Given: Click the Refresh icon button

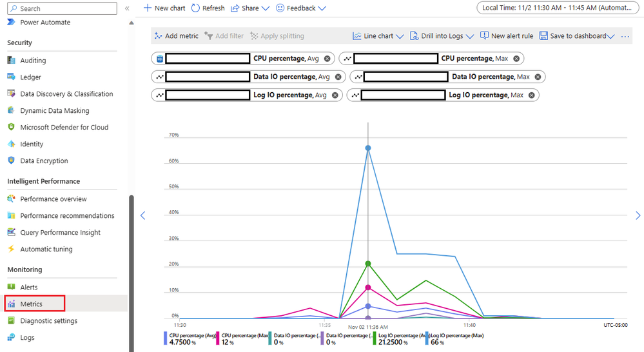Looking at the screenshot, I should pos(195,8).
